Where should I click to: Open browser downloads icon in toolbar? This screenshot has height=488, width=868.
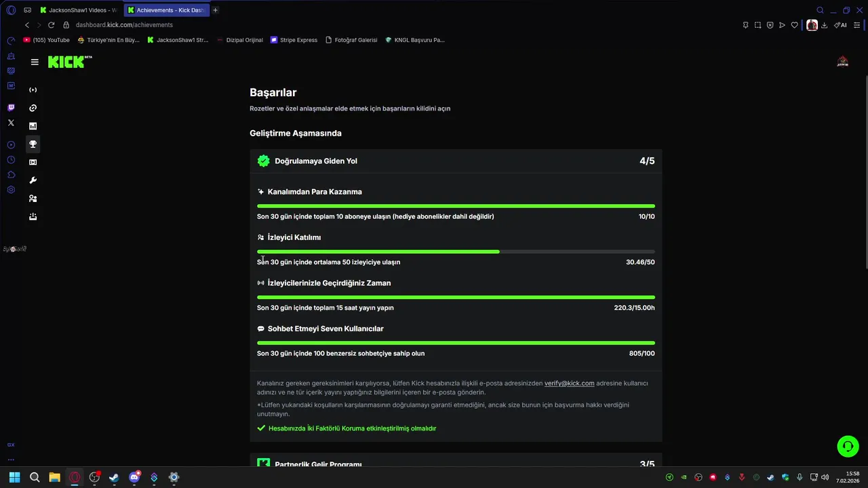click(825, 25)
